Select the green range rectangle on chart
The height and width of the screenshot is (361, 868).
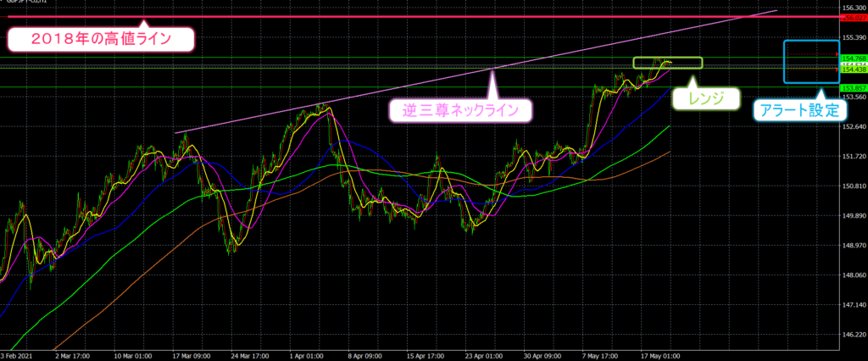(x=668, y=63)
